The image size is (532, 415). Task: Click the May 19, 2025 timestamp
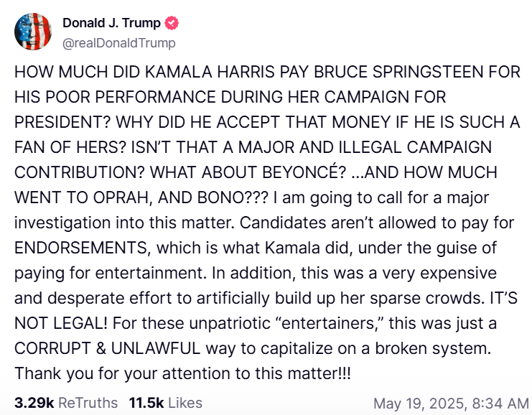pyautogui.click(x=452, y=403)
